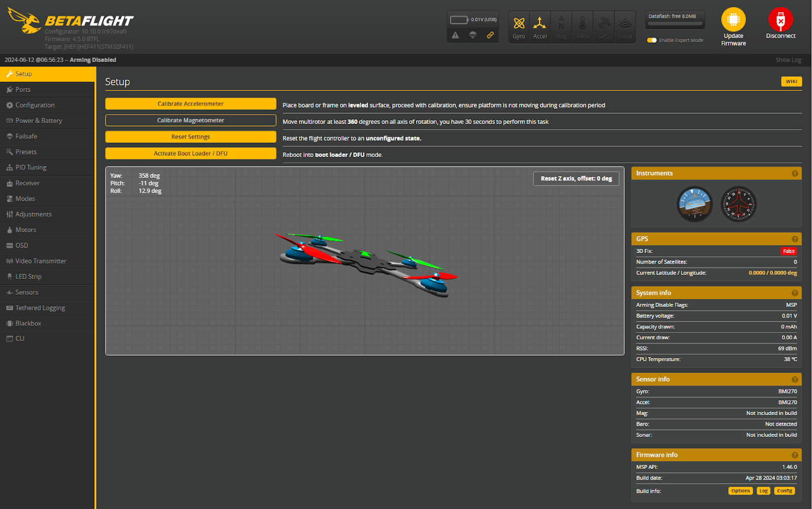Screen dimensions: 812x509
Task: Click the battery voltage indicator icon
Action: (459, 20)
